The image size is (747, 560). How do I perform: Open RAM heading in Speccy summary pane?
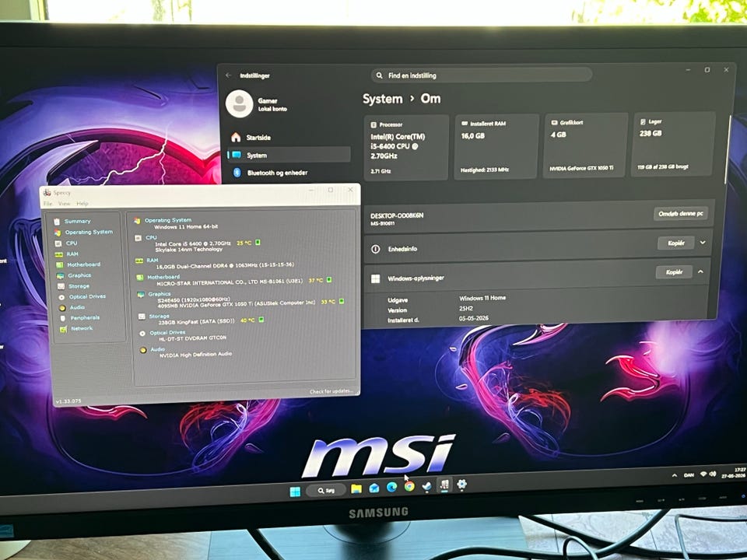click(x=152, y=260)
